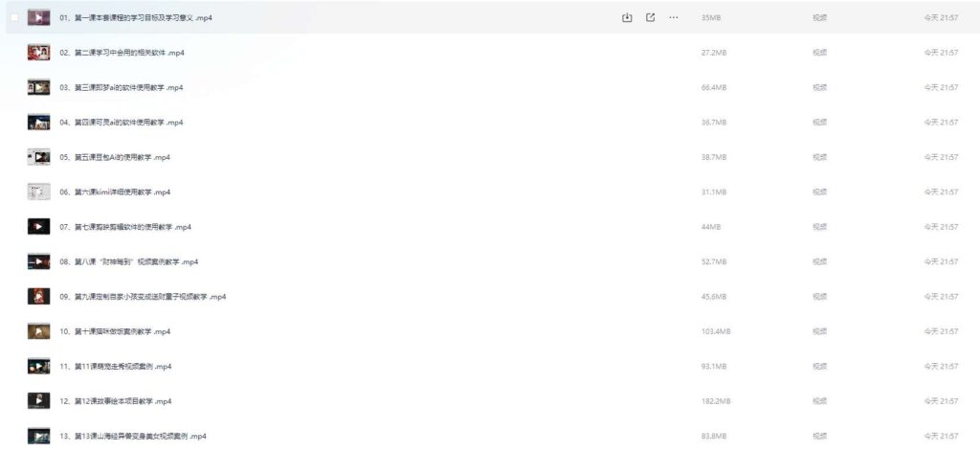Tick the checkbox beside file 01
This screenshot has height=452, width=980.
pyautogui.click(x=13, y=17)
